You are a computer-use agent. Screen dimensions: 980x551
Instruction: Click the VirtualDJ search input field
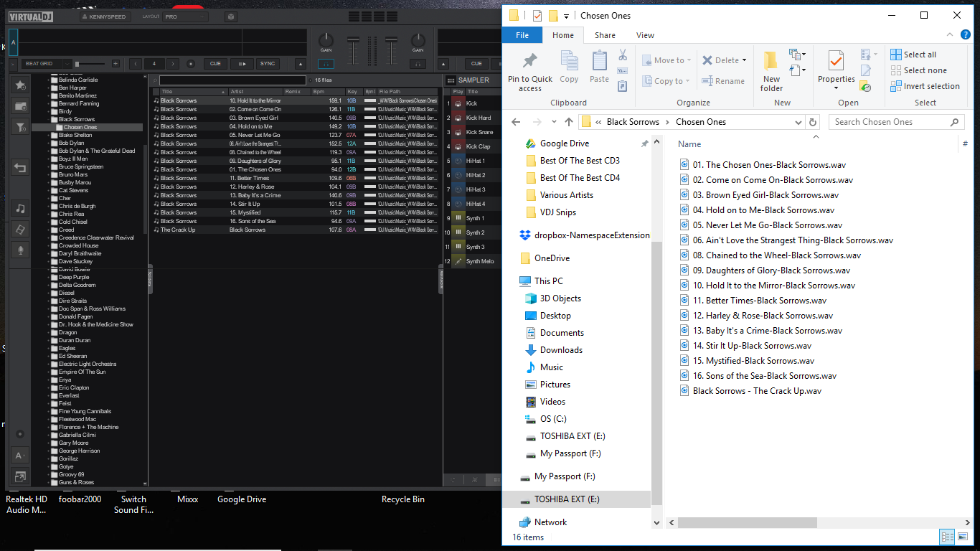[x=232, y=80]
